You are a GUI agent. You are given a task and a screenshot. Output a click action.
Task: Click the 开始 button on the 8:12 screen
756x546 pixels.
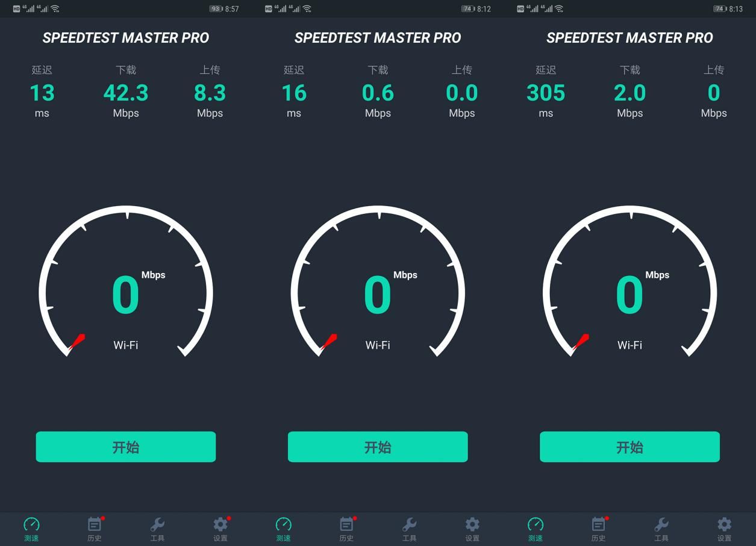pos(378,447)
